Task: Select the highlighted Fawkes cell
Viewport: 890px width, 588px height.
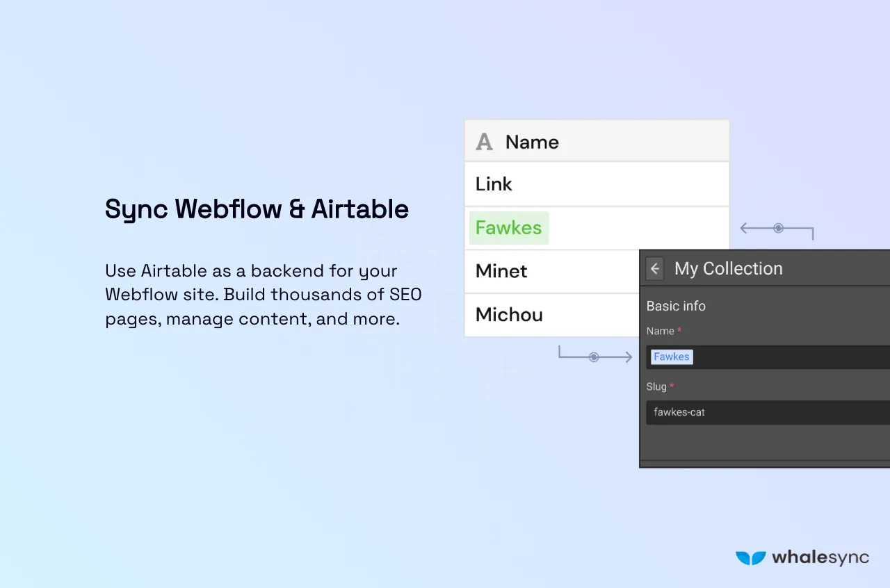Action: [509, 228]
